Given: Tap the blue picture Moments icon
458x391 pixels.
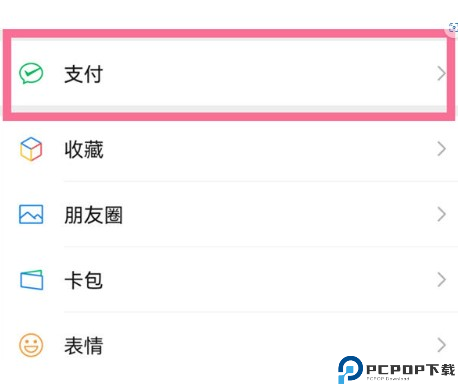Looking at the screenshot, I should click(x=31, y=214).
